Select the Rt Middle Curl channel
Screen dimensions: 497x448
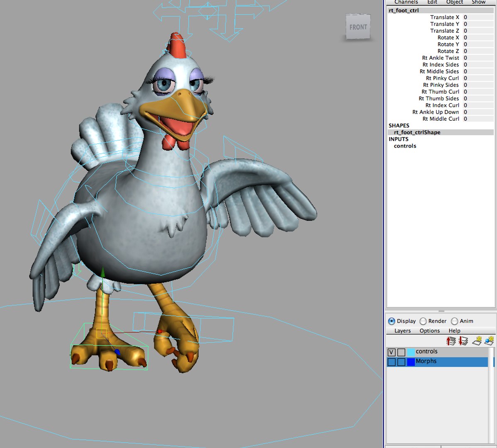[441, 119]
